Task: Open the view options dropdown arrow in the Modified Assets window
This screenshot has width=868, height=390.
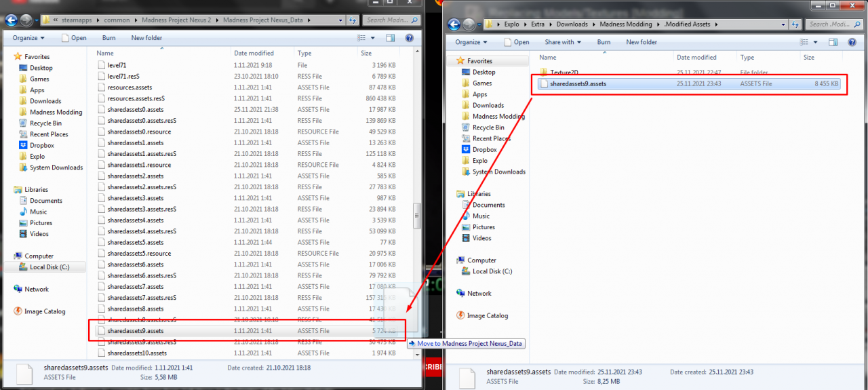Action: tap(816, 42)
